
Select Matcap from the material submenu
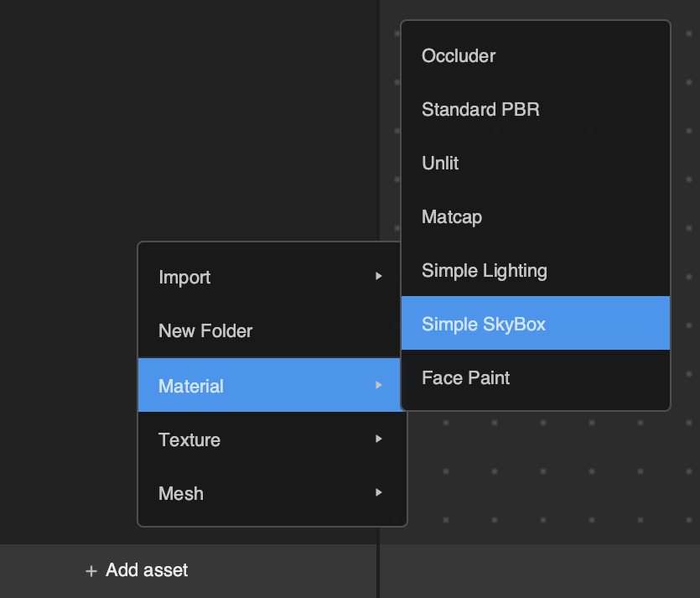452,216
